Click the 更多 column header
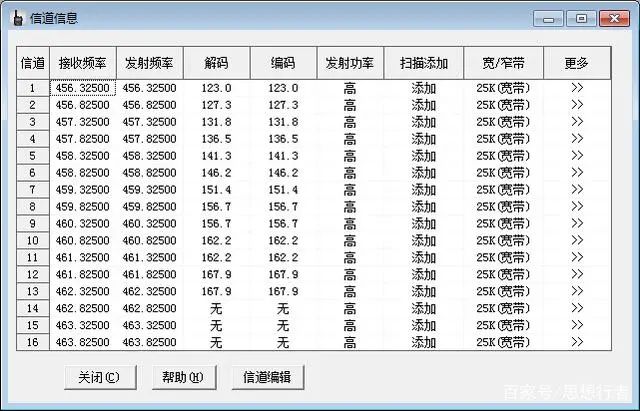This screenshot has width=640, height=411. pyautogui.click(x=577, y=63)
